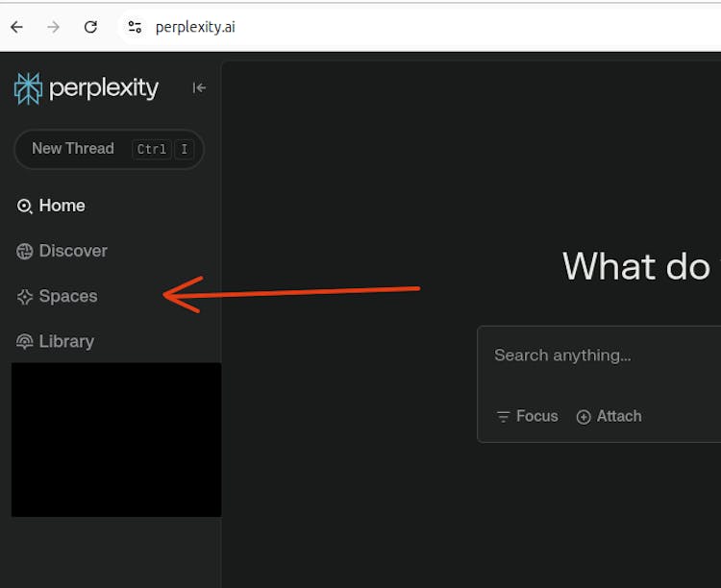Click the Perplexity snowflake logo icon

(x=28, y=88)
